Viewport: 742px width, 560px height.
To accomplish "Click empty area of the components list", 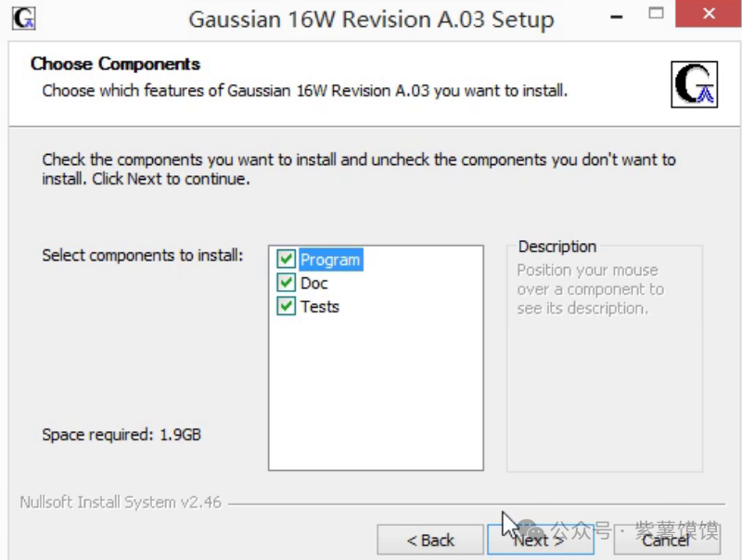I will click(x=376, y=399).
